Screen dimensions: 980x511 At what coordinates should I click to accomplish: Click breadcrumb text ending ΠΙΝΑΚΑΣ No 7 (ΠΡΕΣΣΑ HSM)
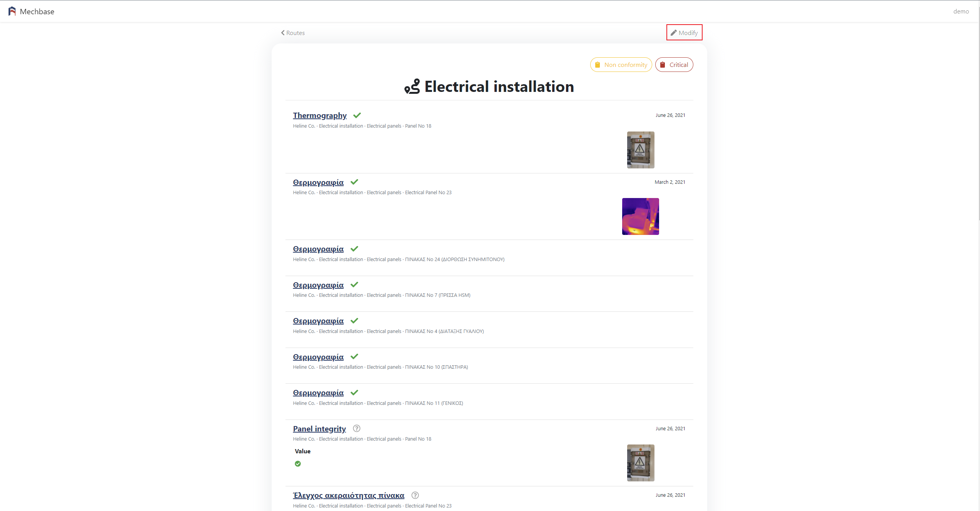click(x=382, y=295)
